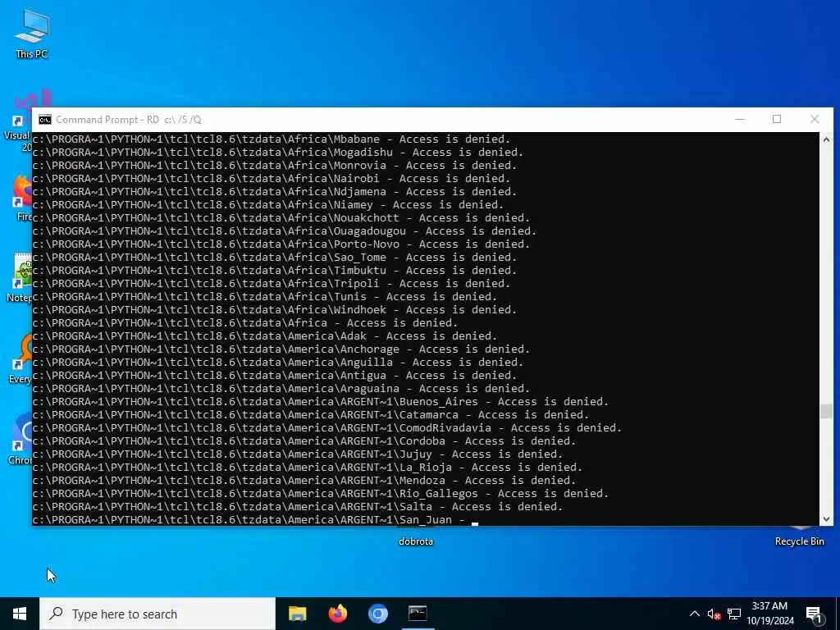Click the ComodRivadavia output line

(327, 427)
